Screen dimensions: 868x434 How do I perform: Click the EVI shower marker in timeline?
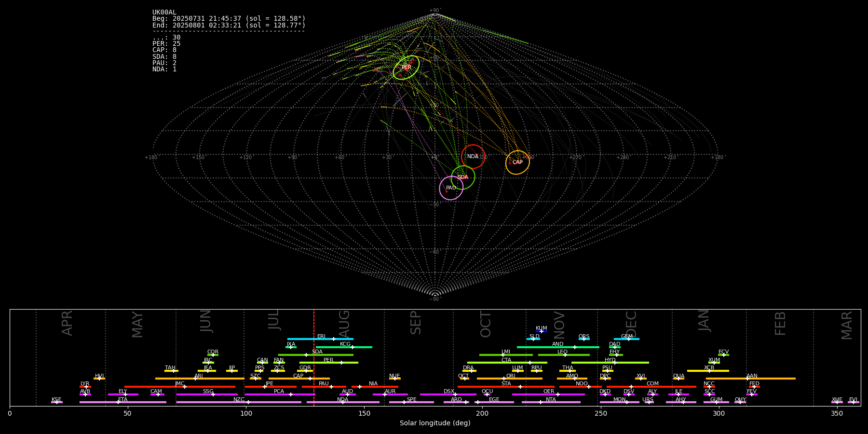(854, 402)
